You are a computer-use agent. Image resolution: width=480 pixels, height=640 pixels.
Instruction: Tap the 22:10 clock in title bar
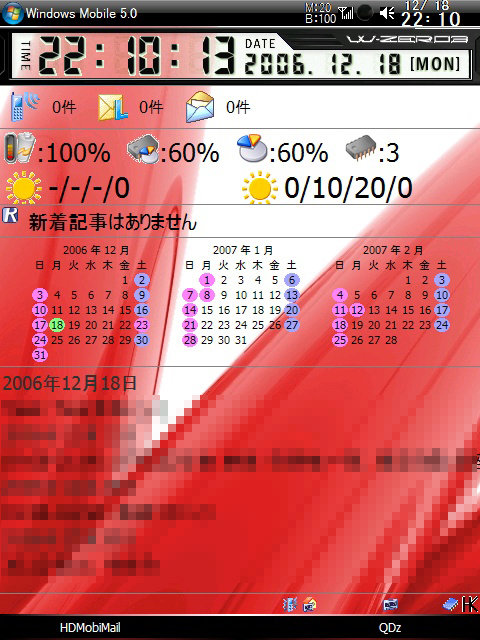tap(431, 19)
